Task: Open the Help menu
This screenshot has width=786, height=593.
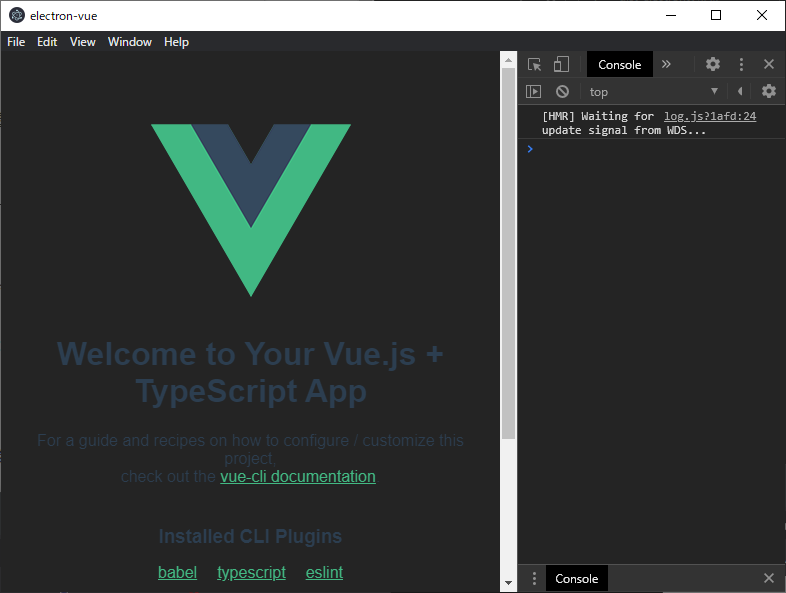Action: pos(176,42)
